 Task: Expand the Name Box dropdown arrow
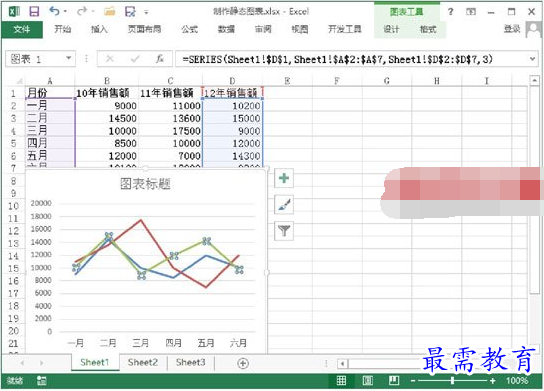[x=69, y=58]
